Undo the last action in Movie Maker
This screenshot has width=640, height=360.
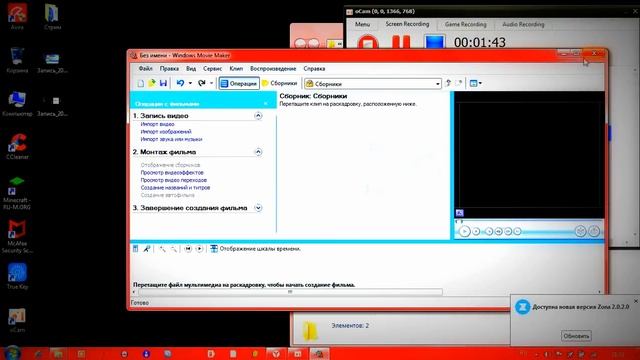coord(180,83)
